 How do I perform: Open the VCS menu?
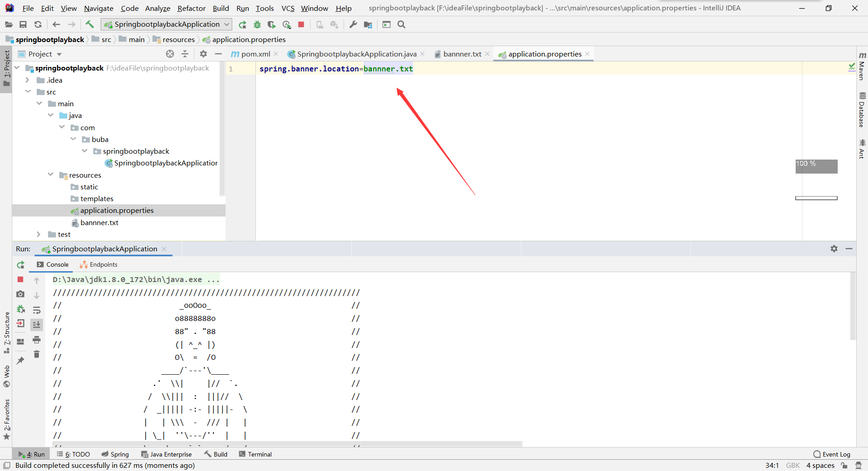click(288, 8)
